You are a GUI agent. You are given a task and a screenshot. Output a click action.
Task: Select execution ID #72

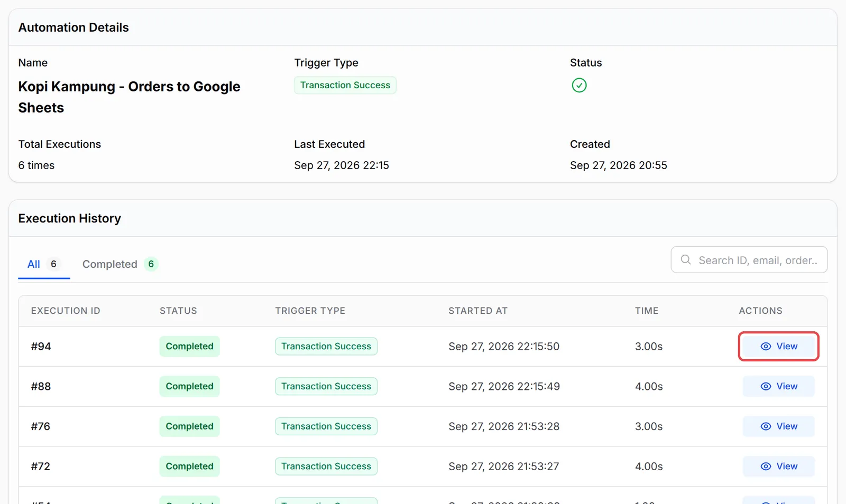41,466
